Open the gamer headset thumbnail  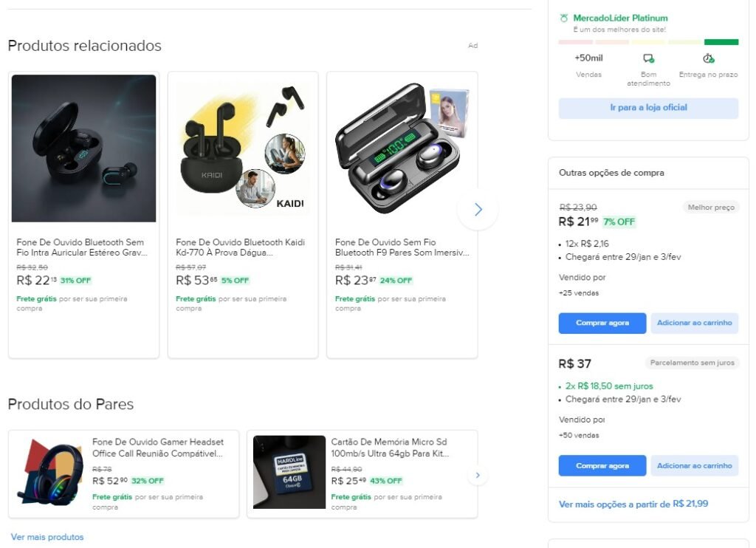[50, 473]
